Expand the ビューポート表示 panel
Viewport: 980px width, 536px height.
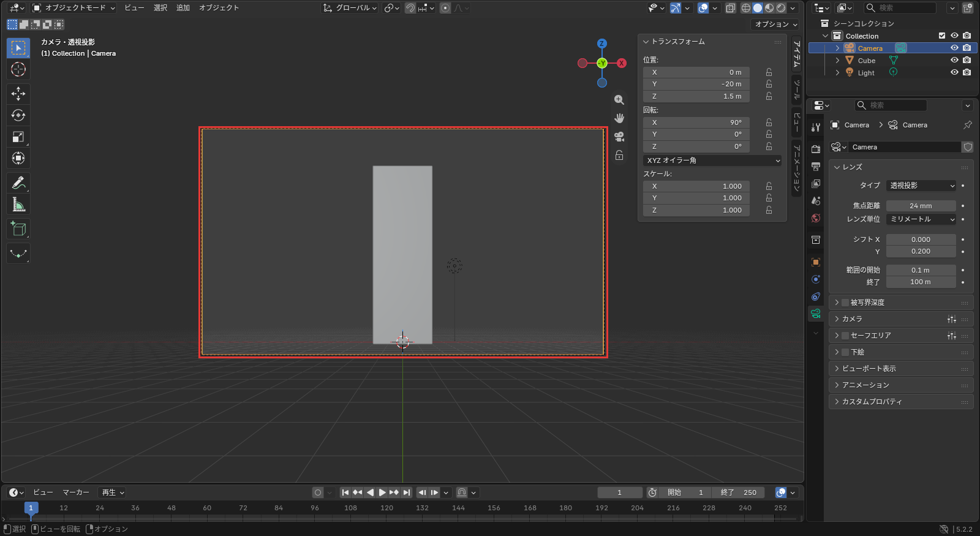[900, 369]
